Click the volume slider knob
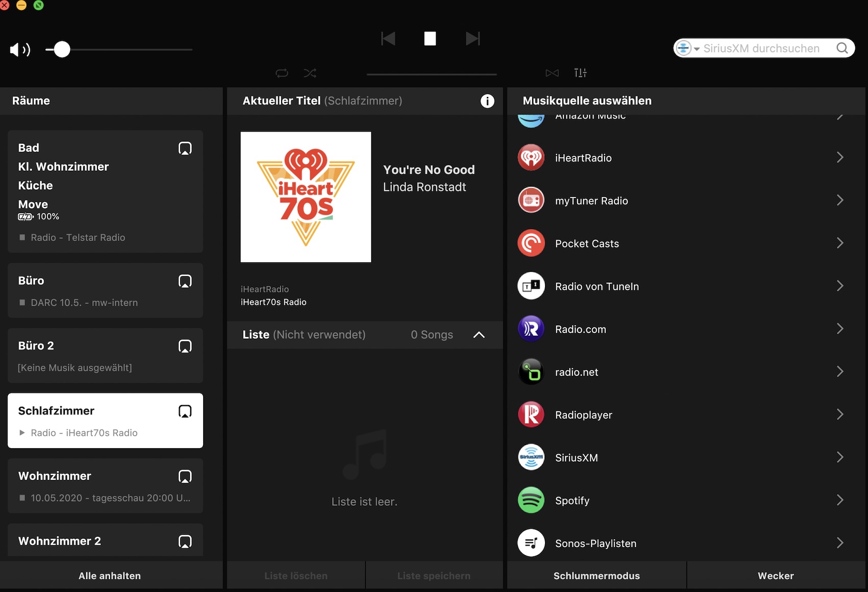The height and width of the screenshot is (592, 868). click(x=62, y=50)
